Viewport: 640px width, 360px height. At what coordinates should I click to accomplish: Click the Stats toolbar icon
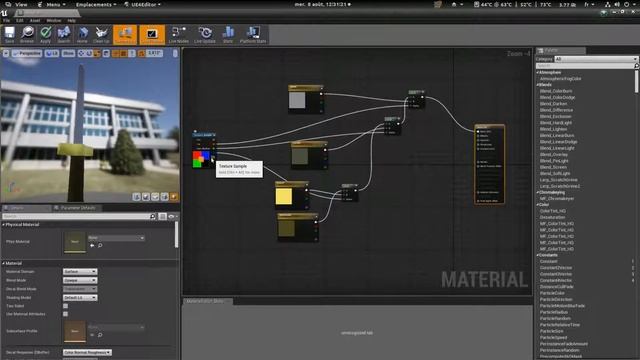228,35
